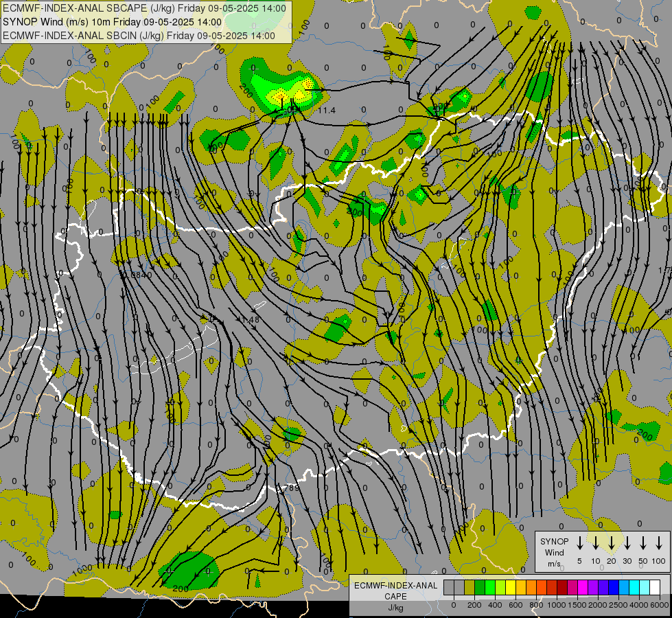Click the wind arrow above 30 in SYNOP legend

coord(627,543)
